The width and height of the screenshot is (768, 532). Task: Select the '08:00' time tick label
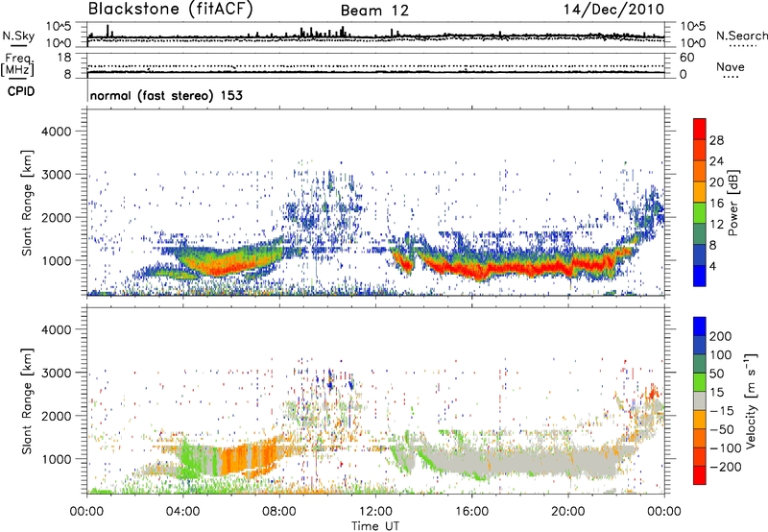pyautogui.click(x=278, y=512)
